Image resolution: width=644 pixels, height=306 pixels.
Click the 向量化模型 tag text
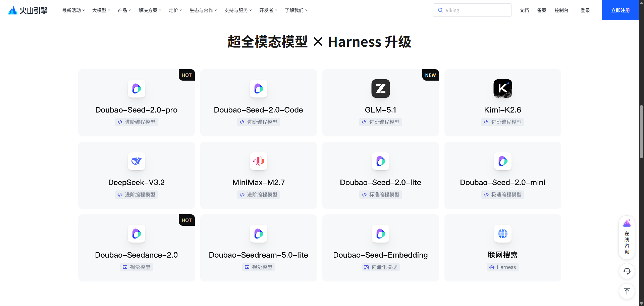pos(384,267)
